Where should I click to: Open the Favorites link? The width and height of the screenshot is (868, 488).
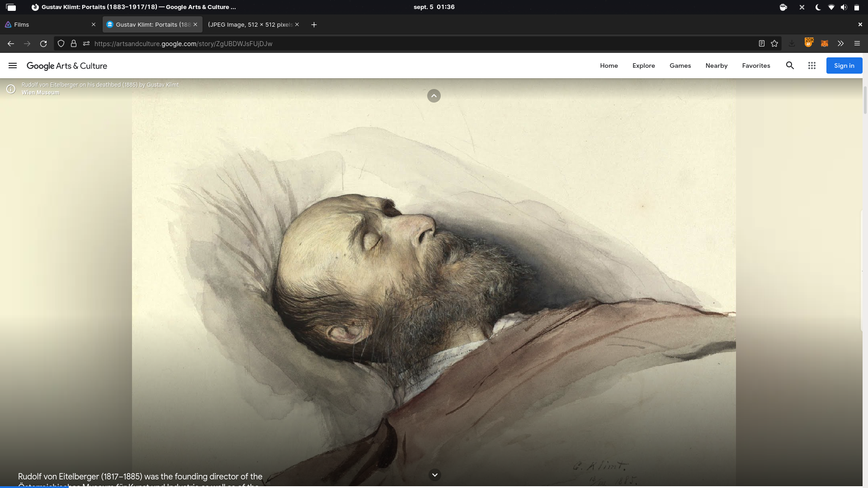tap(756, 66)
